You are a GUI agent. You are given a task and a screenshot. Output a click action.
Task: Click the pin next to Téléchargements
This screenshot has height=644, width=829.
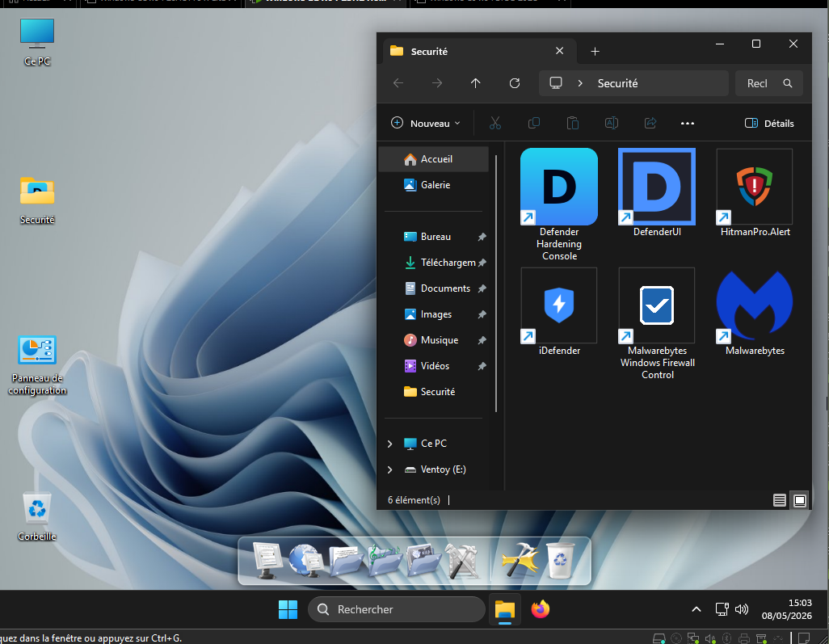click(x=482, y=263)
